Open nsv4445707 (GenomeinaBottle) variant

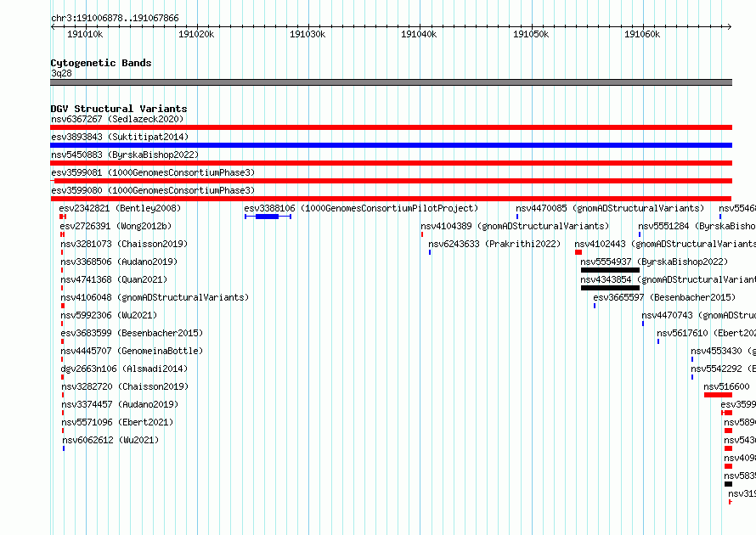tap(133, 351)
